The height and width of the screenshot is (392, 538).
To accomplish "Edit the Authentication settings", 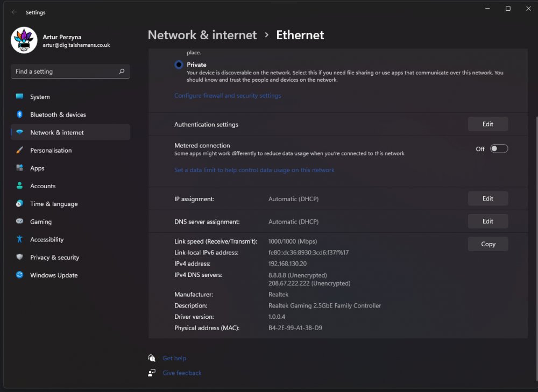I will click(x=487, y=124).
